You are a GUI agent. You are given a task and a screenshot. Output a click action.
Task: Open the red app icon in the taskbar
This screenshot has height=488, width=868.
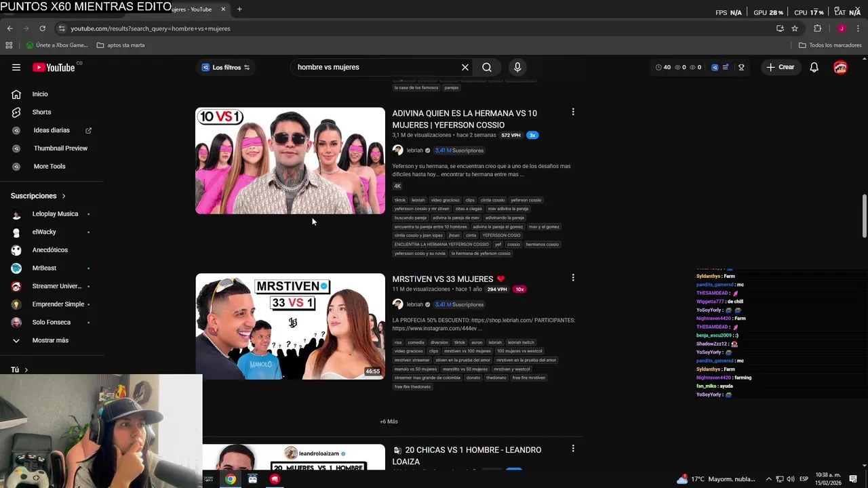click(x=275, y=479)
